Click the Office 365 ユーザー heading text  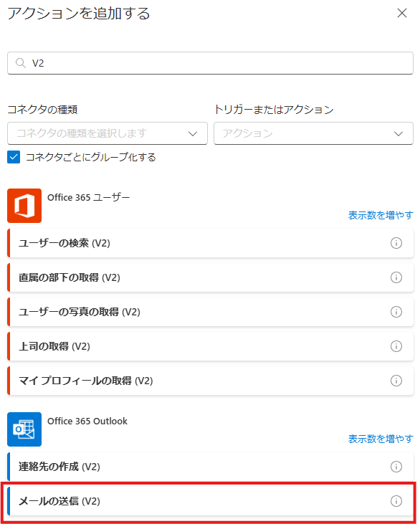click(x=89, y=198)
